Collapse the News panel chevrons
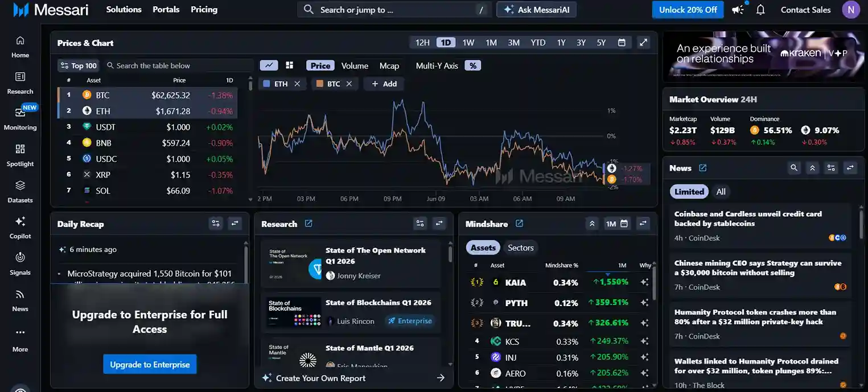The image size is (868, 392). [813, 168]
